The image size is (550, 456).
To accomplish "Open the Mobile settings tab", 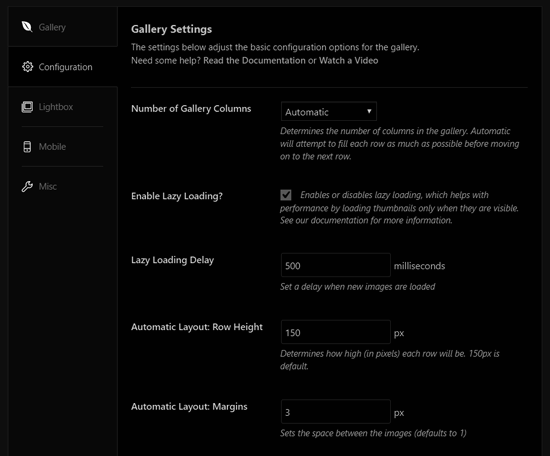I will click(63, 147).
